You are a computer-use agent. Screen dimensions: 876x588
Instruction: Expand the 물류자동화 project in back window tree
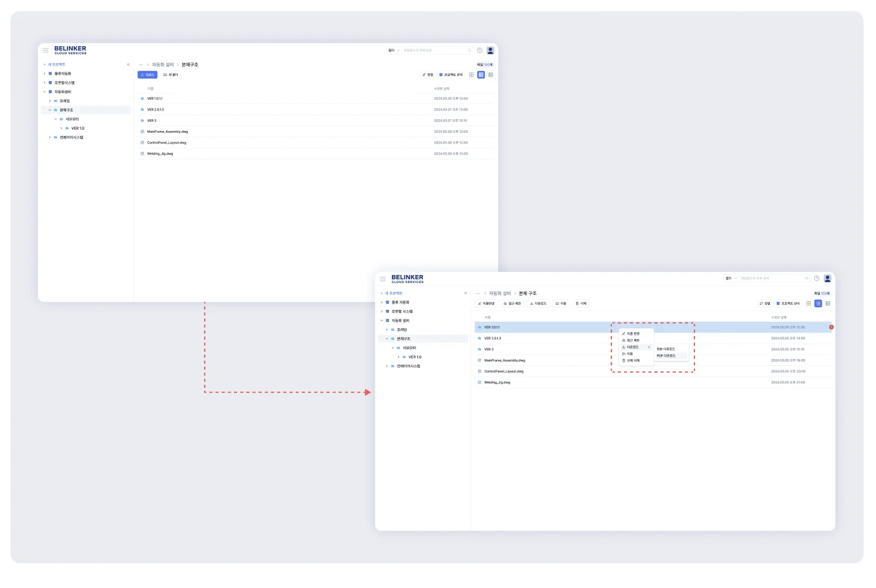44,74
